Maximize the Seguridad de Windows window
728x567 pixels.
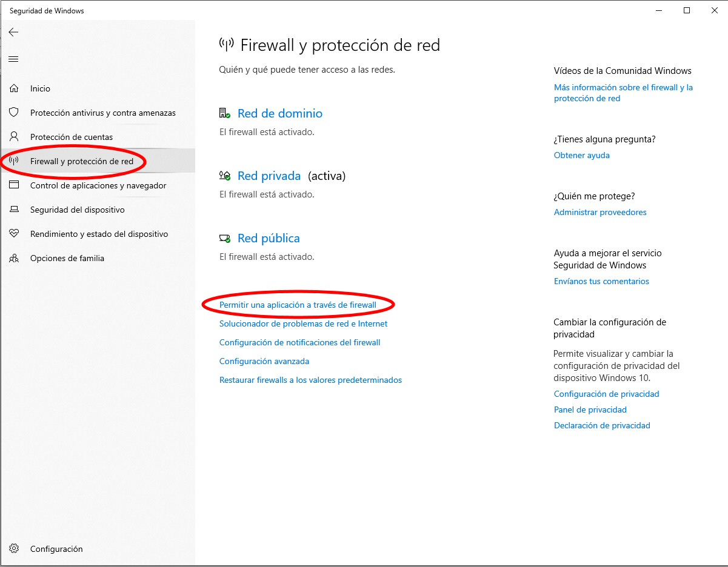687,10
